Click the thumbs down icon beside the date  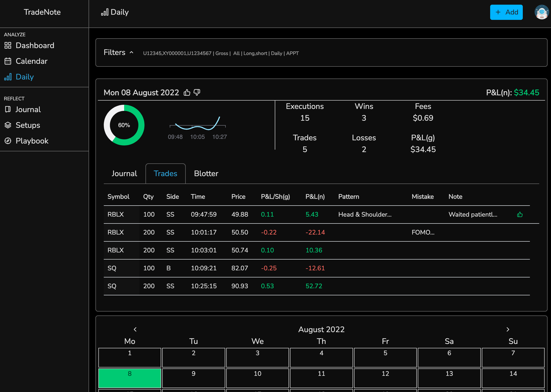tap(197, 92)
